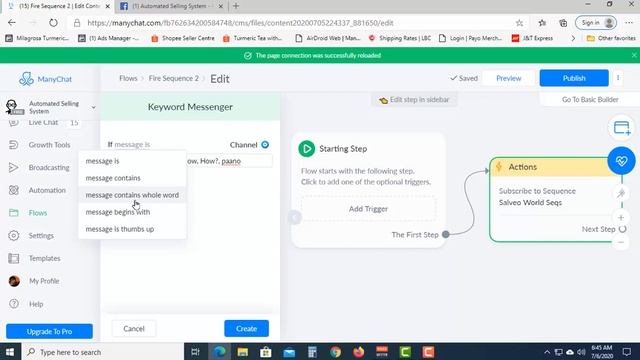
Task: Click the Channel settings icon
Action: pos(265,144)
